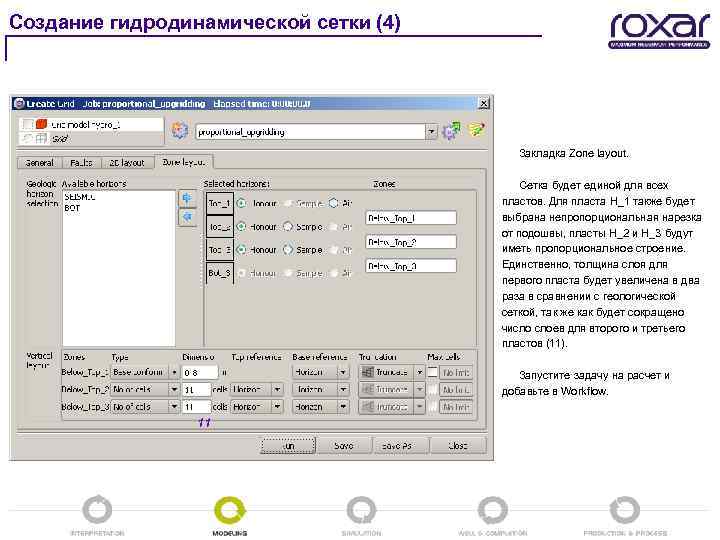The height and width of the screenshot is (540, 720).
Task: Toggle the grid model checkbox
Action: coord(28,124)
